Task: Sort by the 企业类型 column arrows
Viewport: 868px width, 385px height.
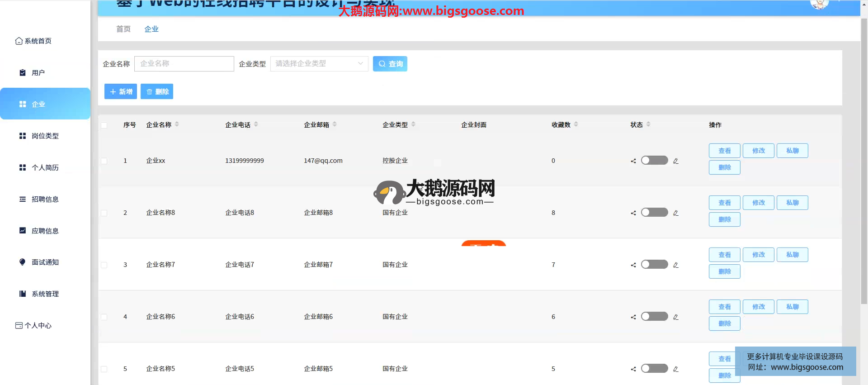Action: [413, 124]
